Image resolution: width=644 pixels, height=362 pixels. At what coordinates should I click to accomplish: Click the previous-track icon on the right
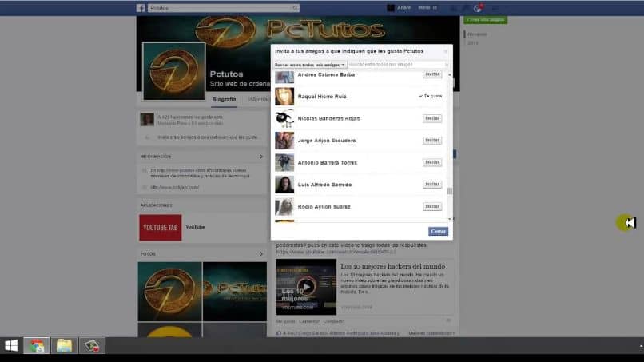point(630,223)
